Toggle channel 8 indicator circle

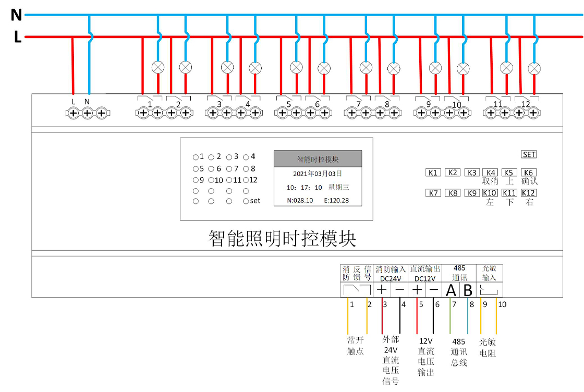[x=246, y=169]
